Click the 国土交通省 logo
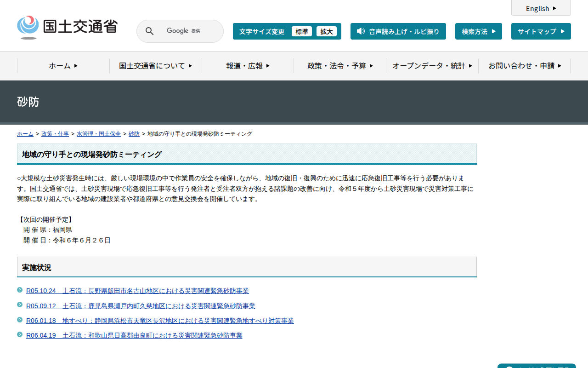This screenshot has width=588, height=368. coord(67,28)
